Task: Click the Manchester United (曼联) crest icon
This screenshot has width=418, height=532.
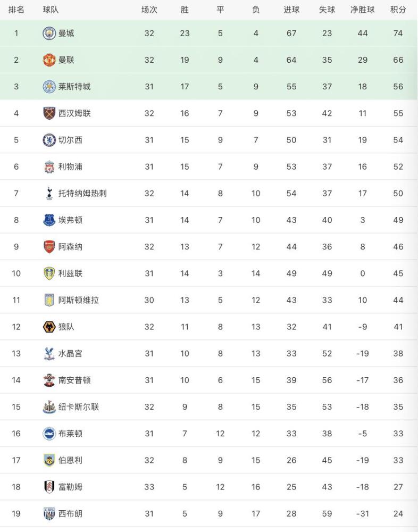Action: (49, 60)
